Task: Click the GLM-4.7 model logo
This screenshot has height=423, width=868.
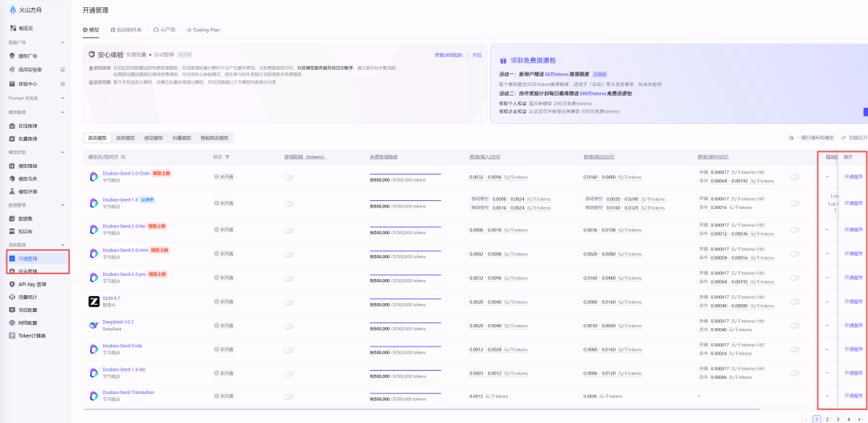Action: tap(94, 302)
